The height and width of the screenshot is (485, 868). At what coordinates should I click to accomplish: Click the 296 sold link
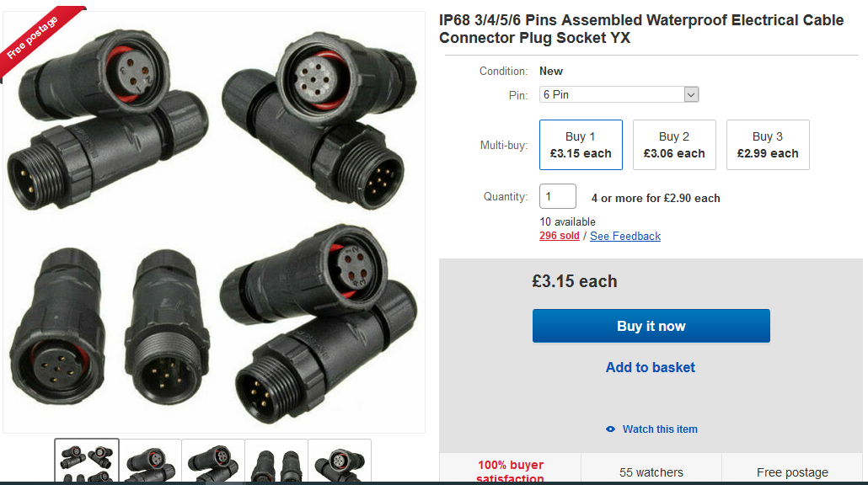(x=560, y=236)
